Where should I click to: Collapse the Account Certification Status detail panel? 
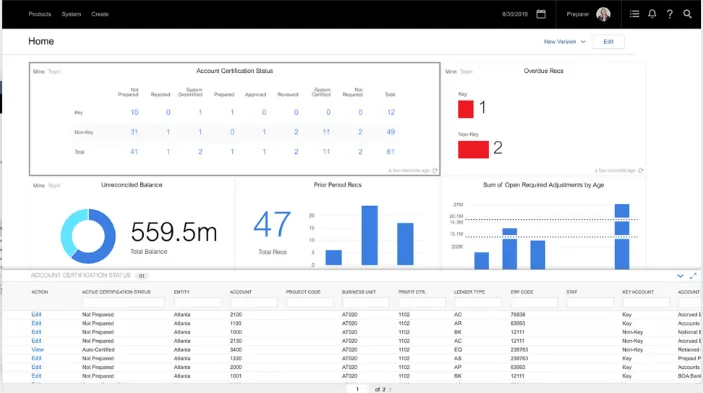click(680, 276)
